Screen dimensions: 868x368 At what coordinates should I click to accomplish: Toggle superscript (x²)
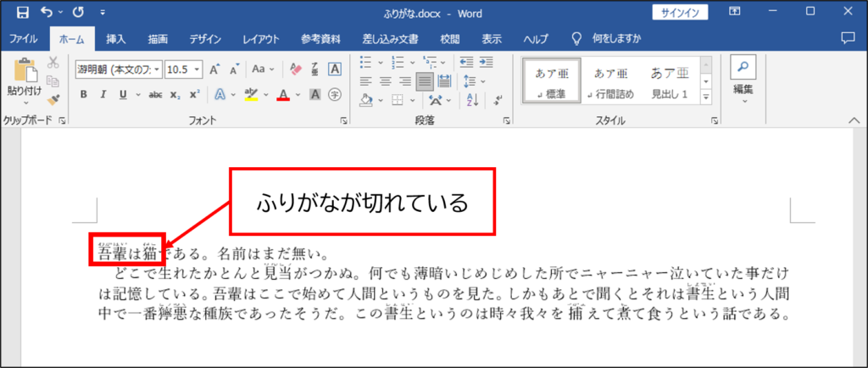[194, 95]
